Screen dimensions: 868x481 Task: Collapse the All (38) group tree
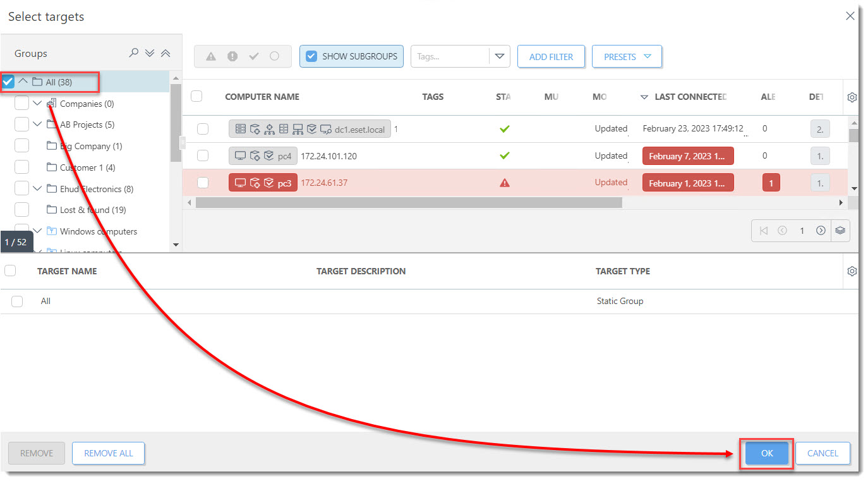click(23, 82)
